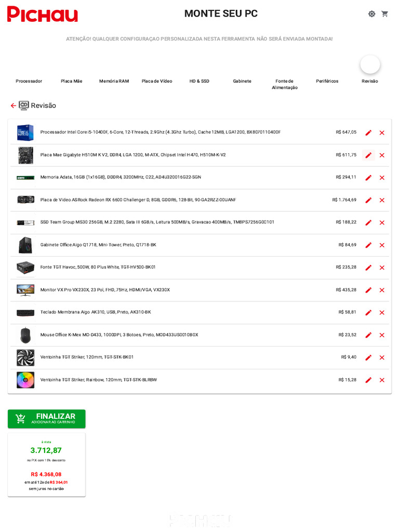The image size is (399, 532).
Task: Remove the ASRock Radeon RX 6600 card
Action: (x=382, y=200)
